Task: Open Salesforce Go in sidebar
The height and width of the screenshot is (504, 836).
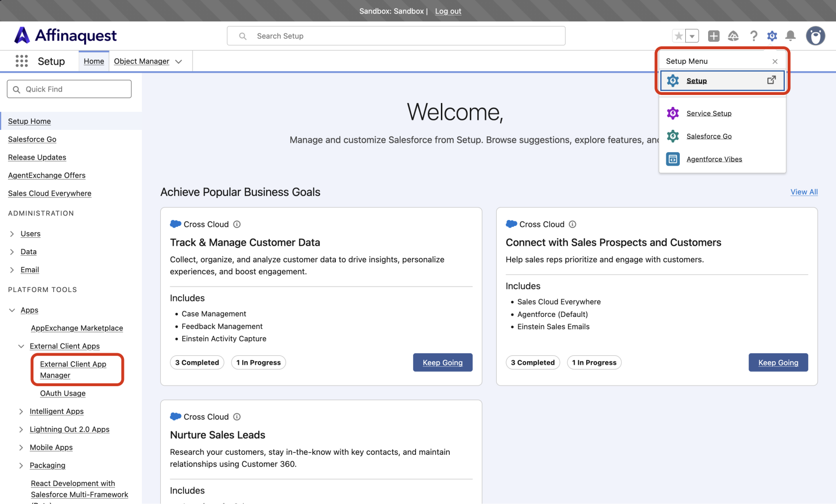Action: (32, 139)
